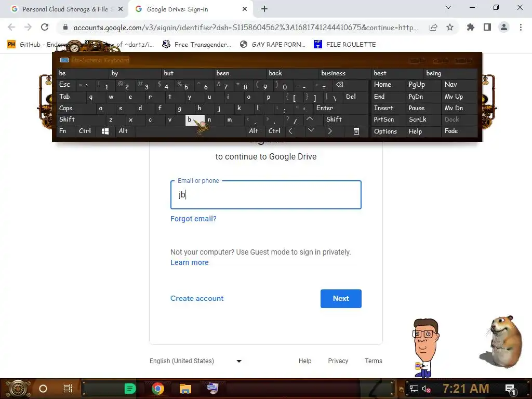Click the blue Next button
Viewport: 532px width, 399px height.
(341, 299)
